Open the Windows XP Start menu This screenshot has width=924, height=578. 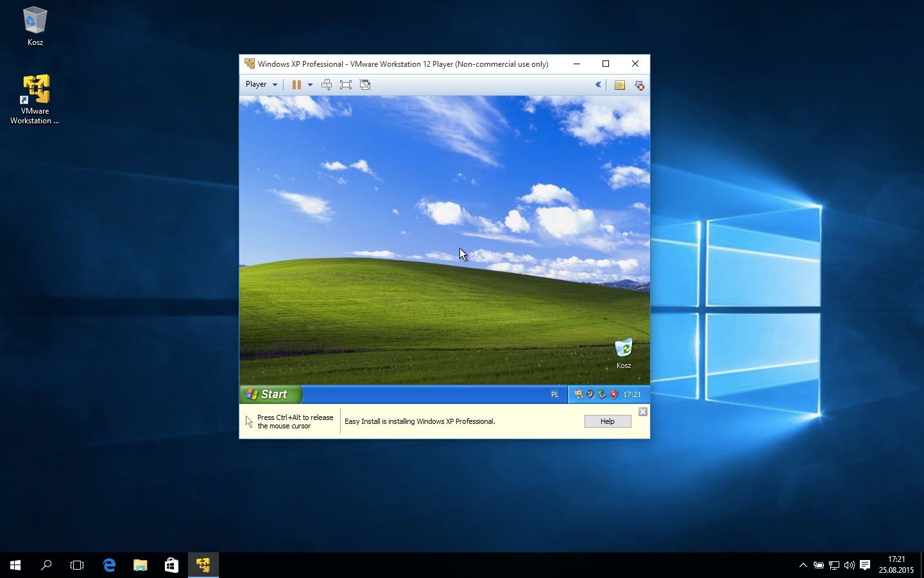[x=270, y=394]
